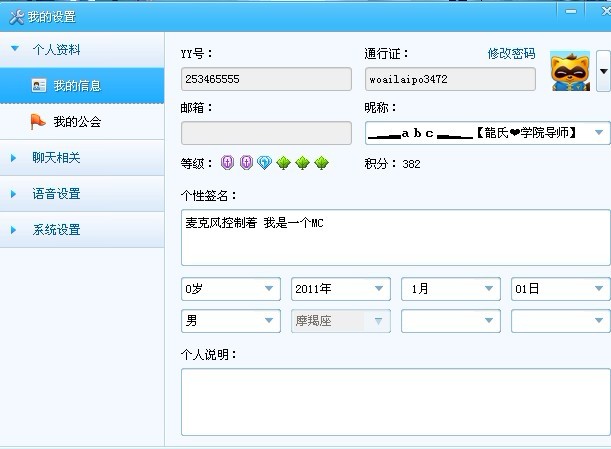611x449 pixels.
Task: Click the blue diamond level badge
Action: tap(265, 163)
